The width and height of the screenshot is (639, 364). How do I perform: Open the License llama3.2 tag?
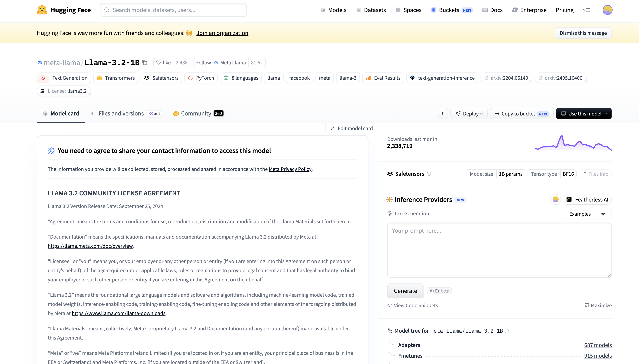[64, 91]
